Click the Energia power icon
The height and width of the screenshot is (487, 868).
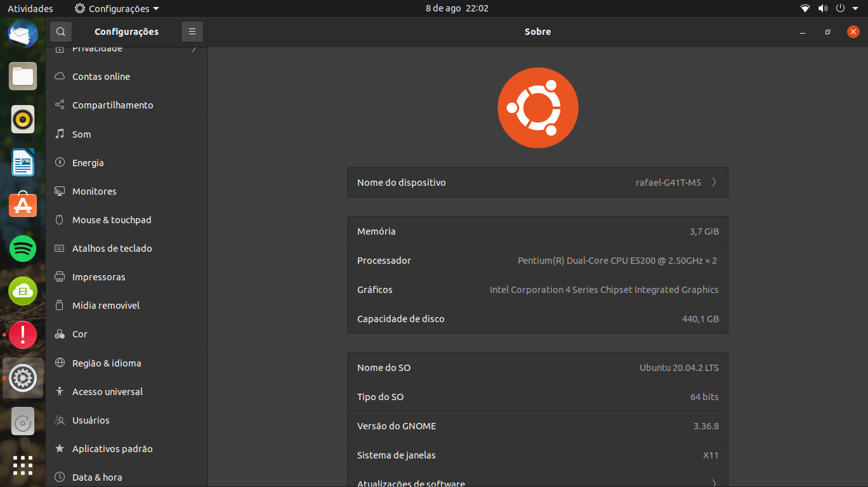pyautogui.click(x=60, y=162)
